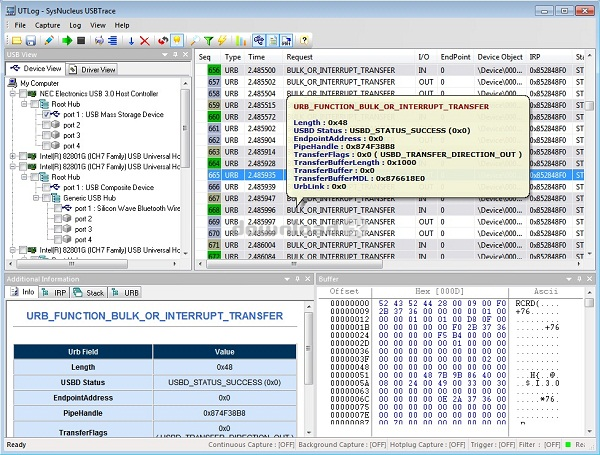Switch to the IRP tab

coord(54,293)
